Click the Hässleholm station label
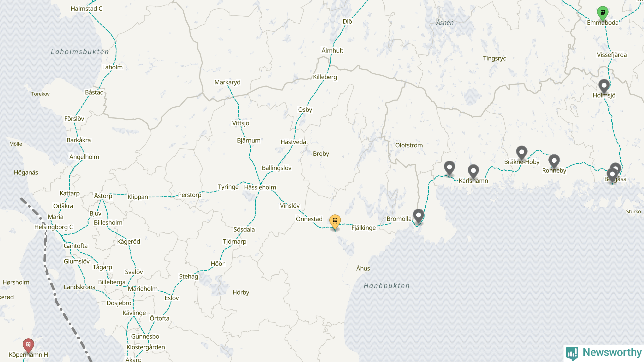 click(260, 187)
